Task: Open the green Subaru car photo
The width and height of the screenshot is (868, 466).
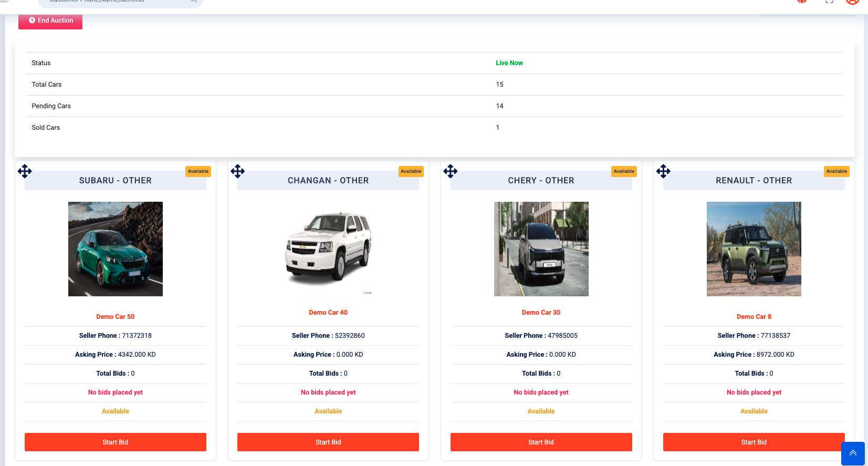Action: tap(116, 249)
